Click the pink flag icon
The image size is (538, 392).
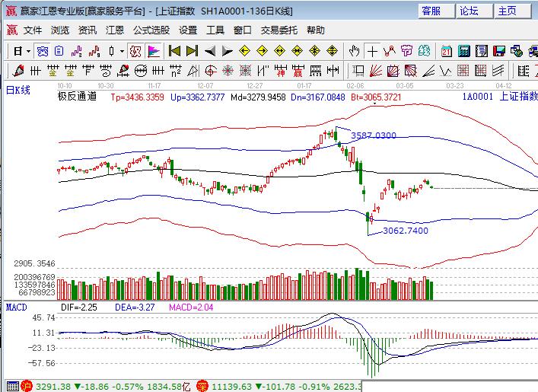click(x=154, y=52)
